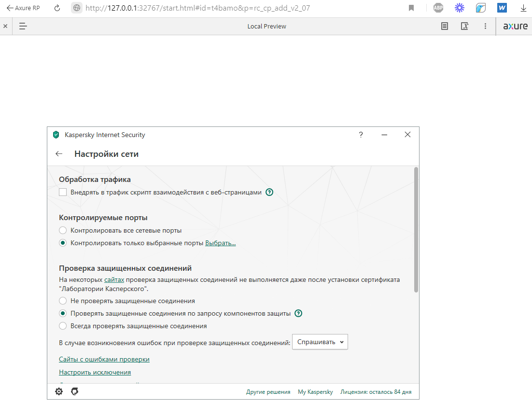Screen dimensions: 532x417
Task: Close the Kaspersky Internet Security window
Action: pyautogui.click(x=407, y=134)
